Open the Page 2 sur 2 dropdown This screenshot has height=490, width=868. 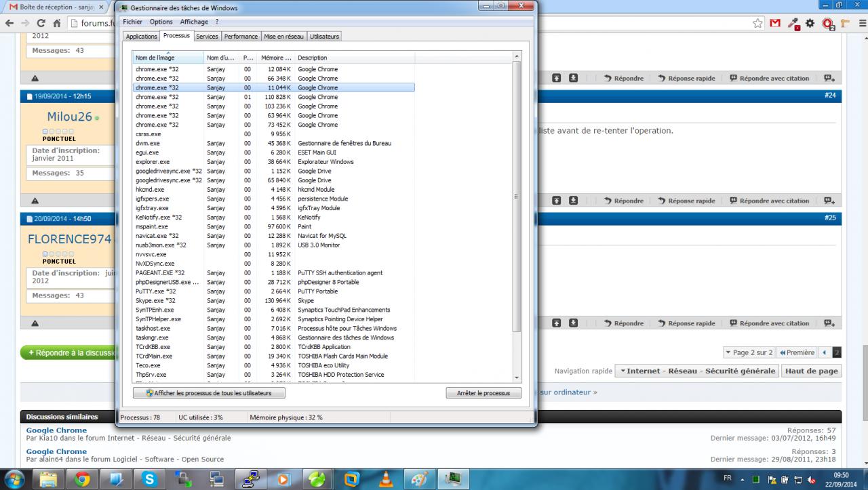click(749, 352)
